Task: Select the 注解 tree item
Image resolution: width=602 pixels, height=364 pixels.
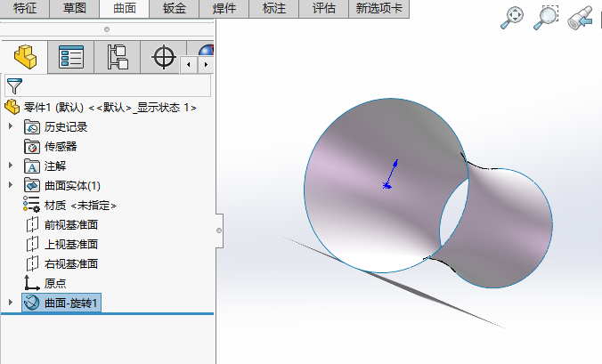Action: (x=55, y=166)
